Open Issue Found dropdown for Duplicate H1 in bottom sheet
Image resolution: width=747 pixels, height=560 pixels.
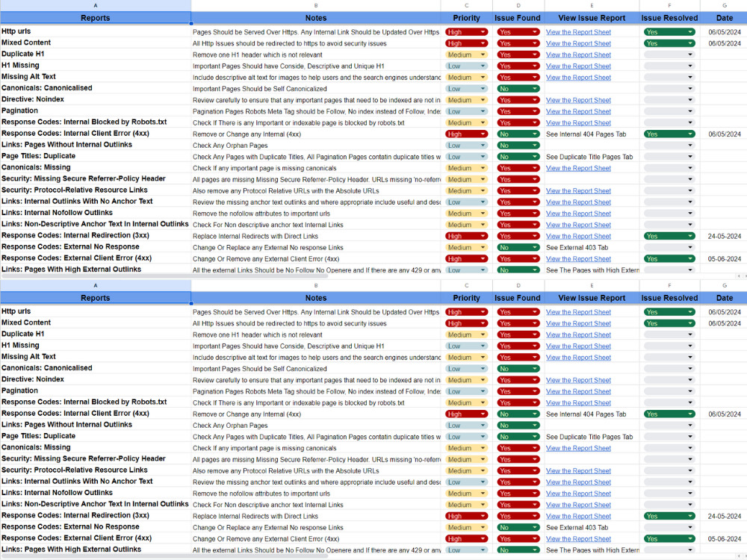518,335
